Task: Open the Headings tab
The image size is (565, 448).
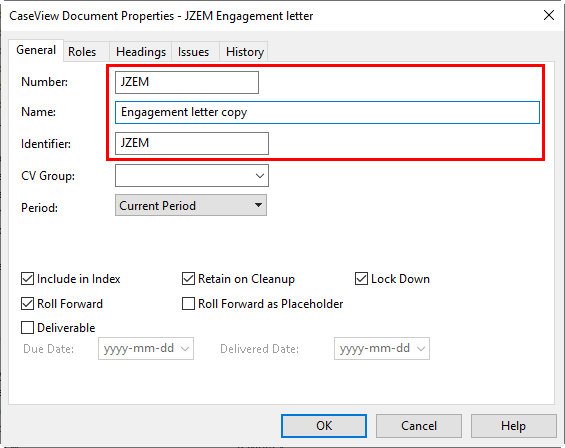Action: [x=141, y=52]
